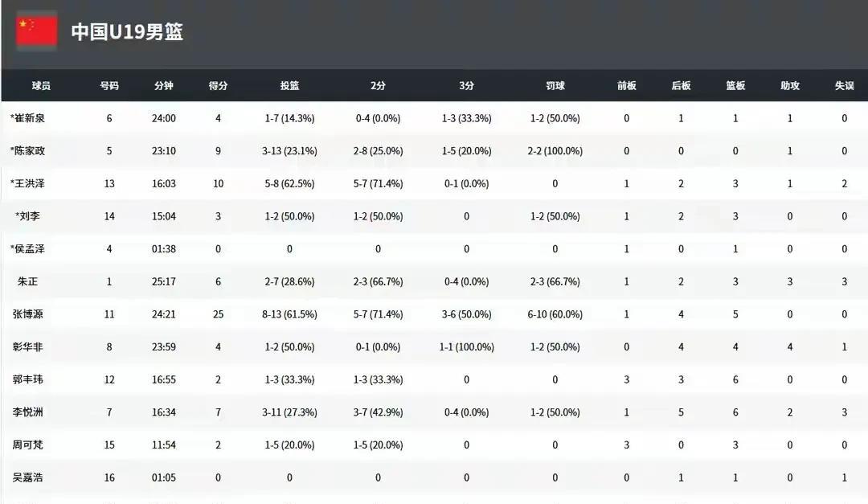This screenshot has width=868, height=504.
Task: Click the 中国U19男篮 team title
Action: [x=127, y=31]
